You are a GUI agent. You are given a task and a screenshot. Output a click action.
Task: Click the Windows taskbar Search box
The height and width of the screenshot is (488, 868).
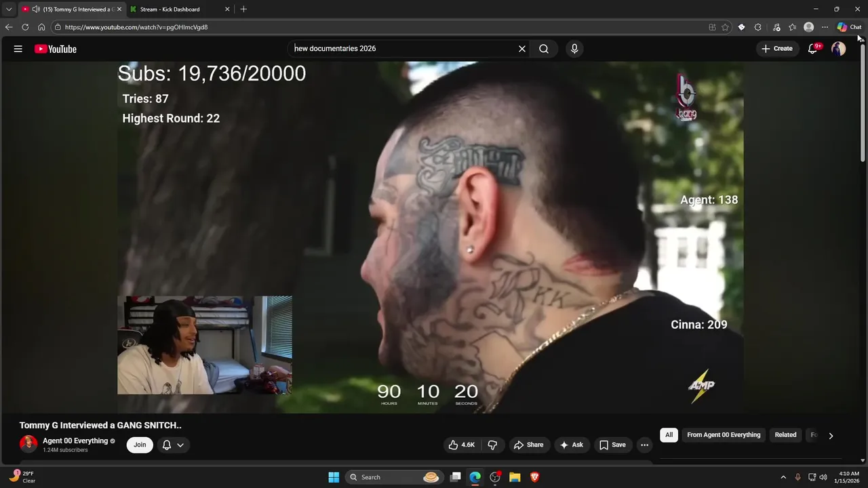click(x=394, y=477)
